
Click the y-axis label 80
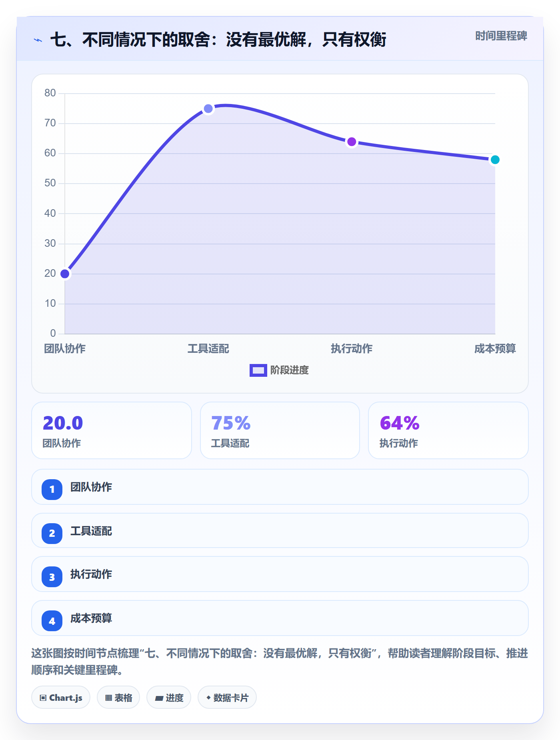click(x=50, y=93)
